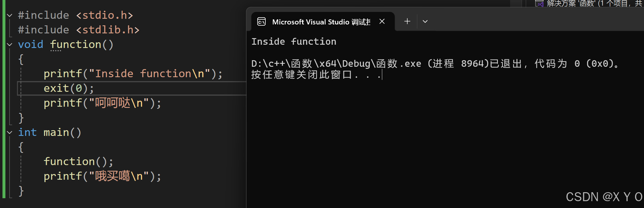Click the Inside function output text
This screenshot has width=644, height=208.
[x=294, y=41]
